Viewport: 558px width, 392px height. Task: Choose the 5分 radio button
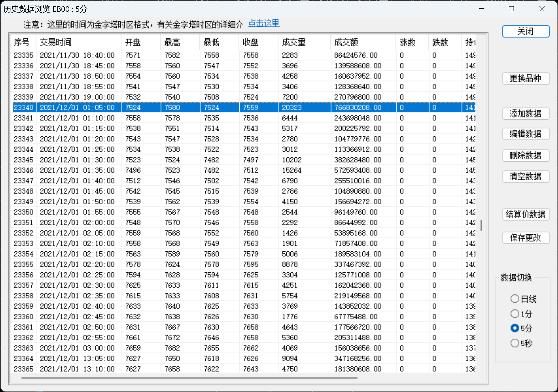[515, 328]
